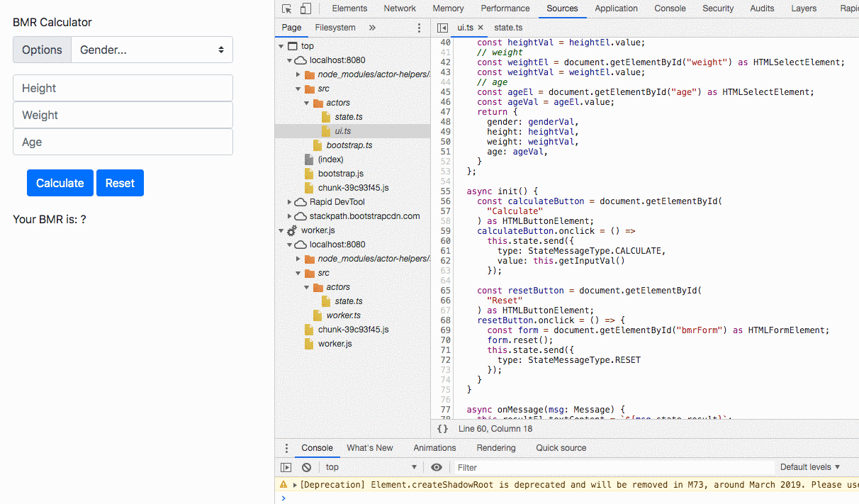The width and height of the screenshot is (859, 504).
Task: Activate the inspect element picker icon
Action: 287,9
